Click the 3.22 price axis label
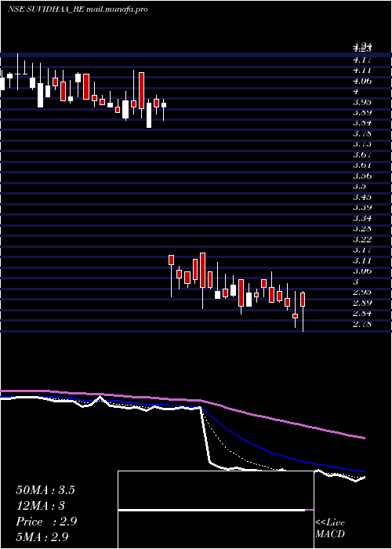Image resolution: width=392 pixels, height=549 pixels. pos(362,239)
